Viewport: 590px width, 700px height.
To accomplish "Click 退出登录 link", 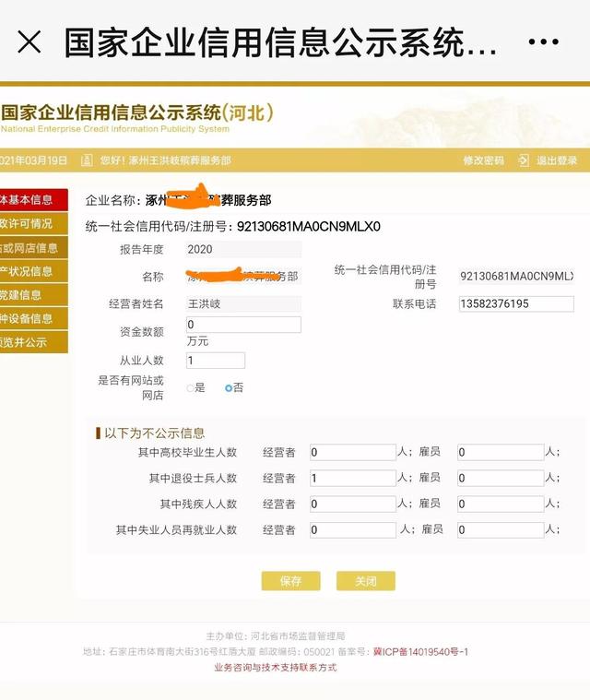I will (557, 160).
